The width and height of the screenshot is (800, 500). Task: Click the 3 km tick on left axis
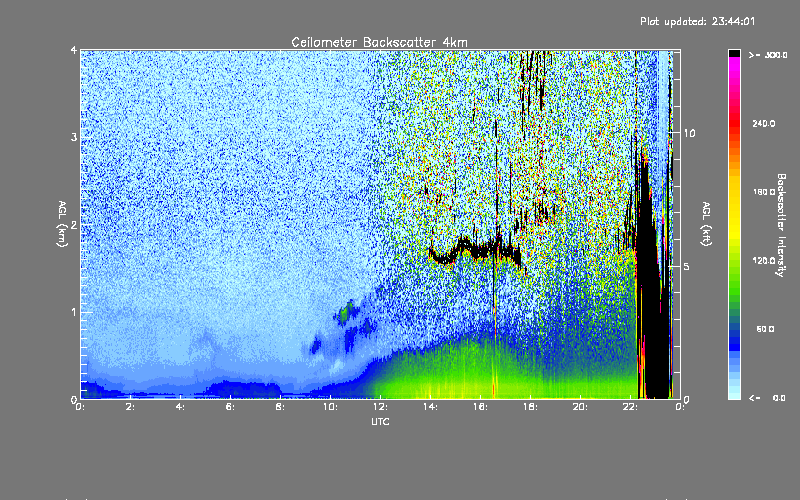click(74, 137)
